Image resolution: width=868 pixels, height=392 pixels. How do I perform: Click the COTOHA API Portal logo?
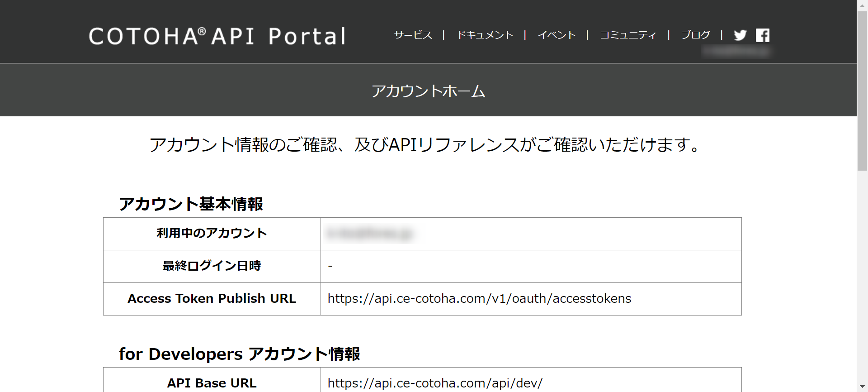(217, 36)
